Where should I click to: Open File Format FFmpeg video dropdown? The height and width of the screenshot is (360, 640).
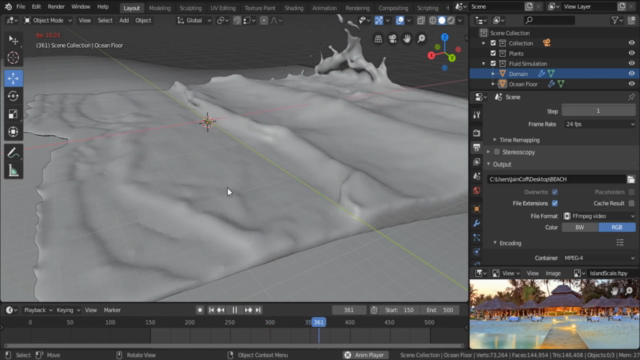[x=599, y=216]
